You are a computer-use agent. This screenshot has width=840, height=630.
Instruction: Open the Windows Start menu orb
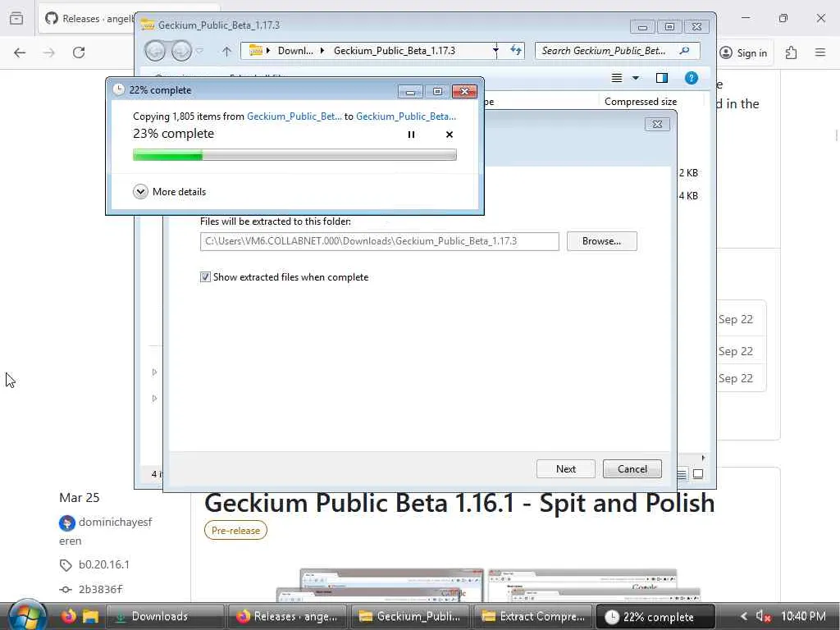(x=26, y=615)
